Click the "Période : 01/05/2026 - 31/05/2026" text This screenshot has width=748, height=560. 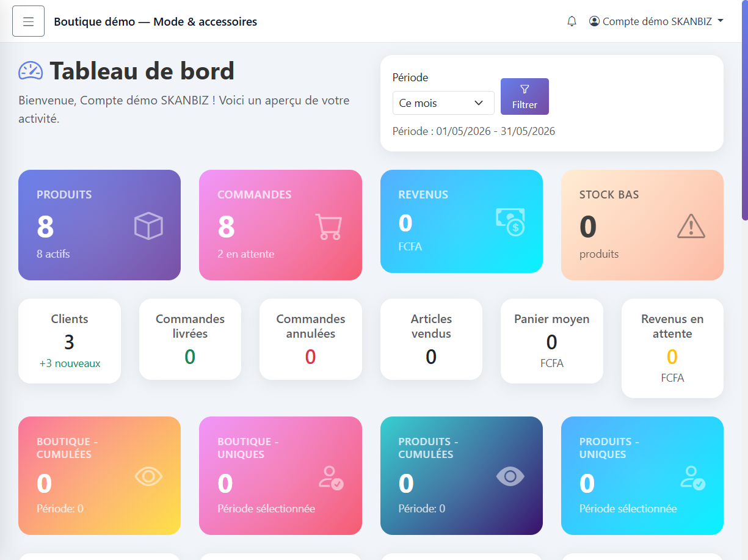[x=474, y=131]
